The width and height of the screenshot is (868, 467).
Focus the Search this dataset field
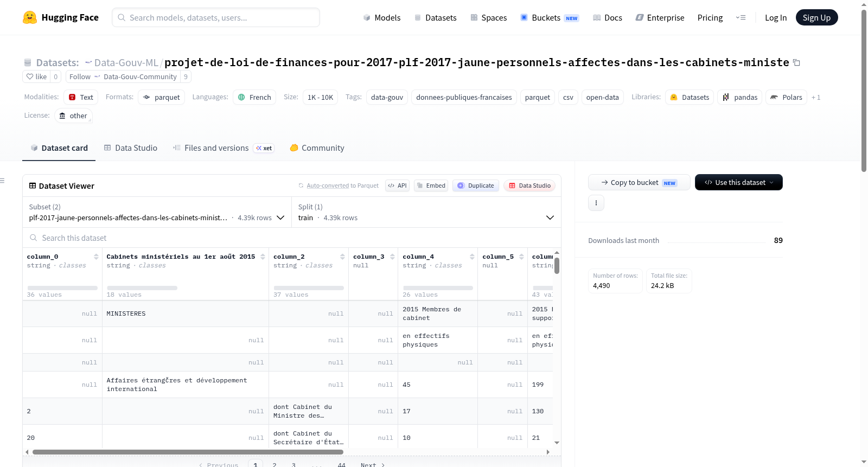pyautogui.click(x=292, y=238)
